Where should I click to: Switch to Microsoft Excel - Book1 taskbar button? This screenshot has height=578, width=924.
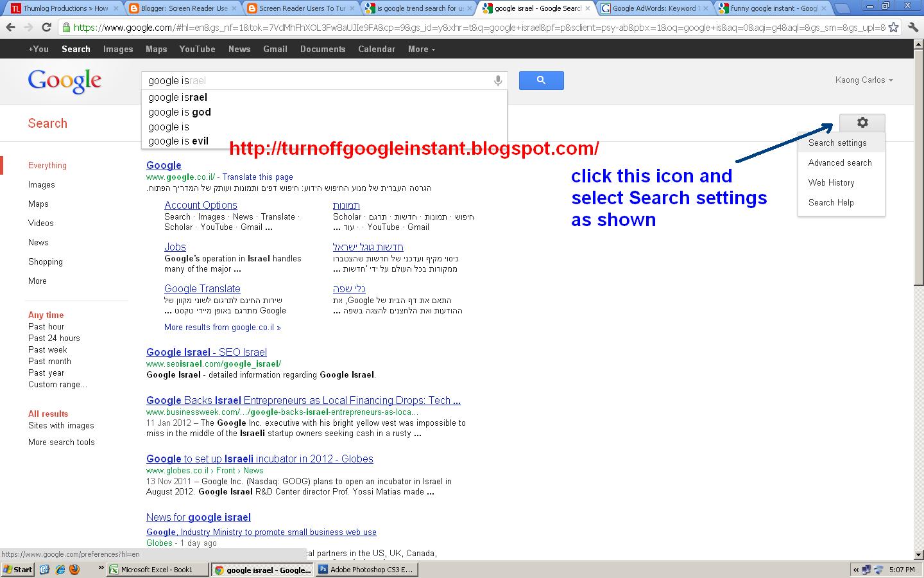point(158,570)
